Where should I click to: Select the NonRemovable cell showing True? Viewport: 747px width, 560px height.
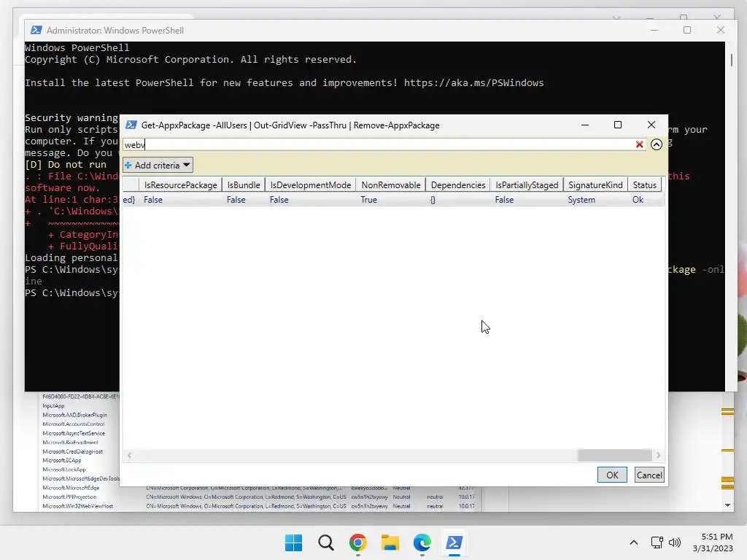click(x=368, y=200)
